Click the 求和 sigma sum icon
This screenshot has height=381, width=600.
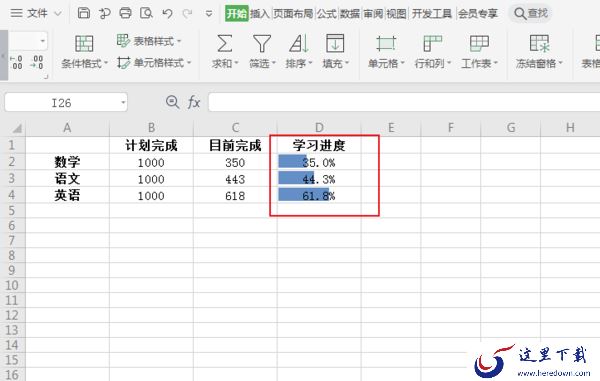click(224, 43)
